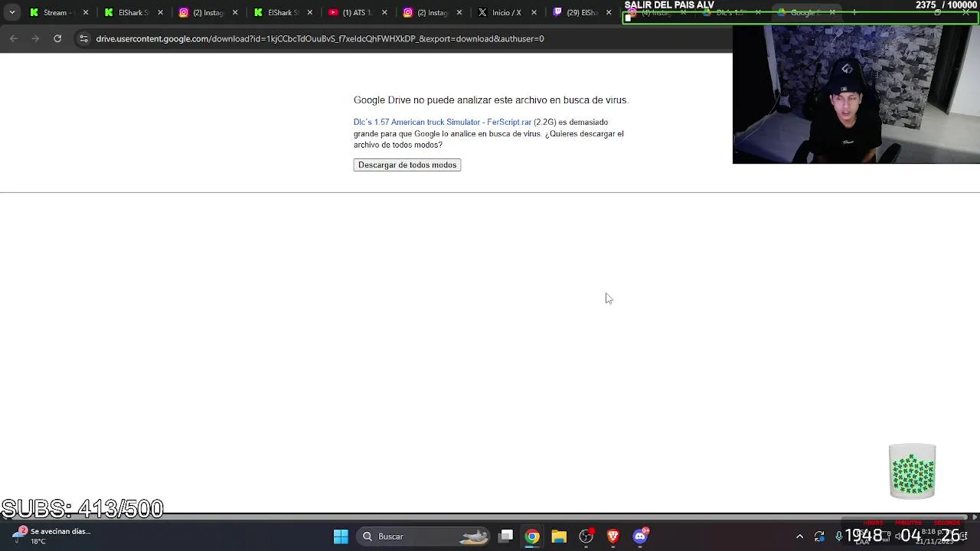The image size is (980, 551).
Task: Open Discord from the taskbar
Action: tap(640, 536)
